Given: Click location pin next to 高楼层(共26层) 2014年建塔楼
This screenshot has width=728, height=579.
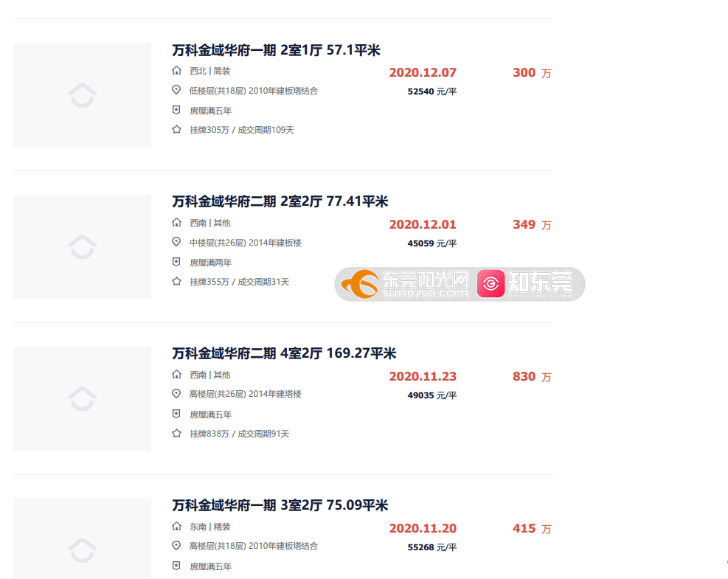Looking at the screenshot, I should coord(176,393).
